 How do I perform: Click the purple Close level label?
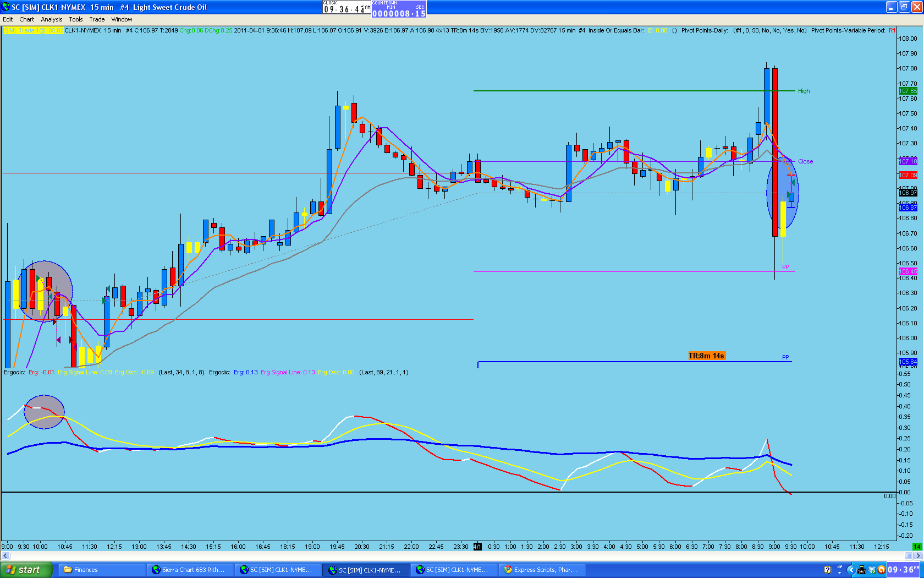pyautogui.click(x=805, y=161)
